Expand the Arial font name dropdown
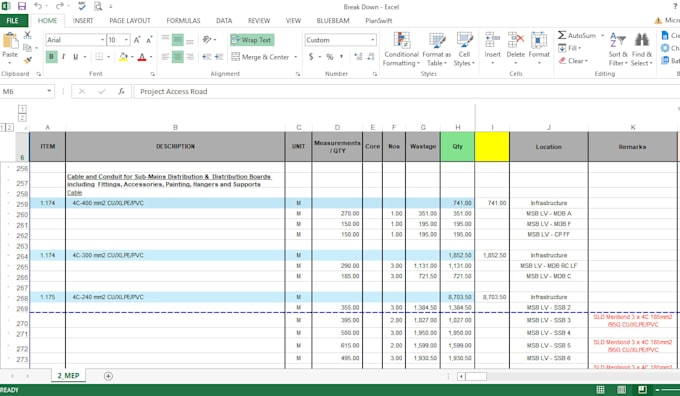Viewport: 680px width, 396px height. [102, 40]
